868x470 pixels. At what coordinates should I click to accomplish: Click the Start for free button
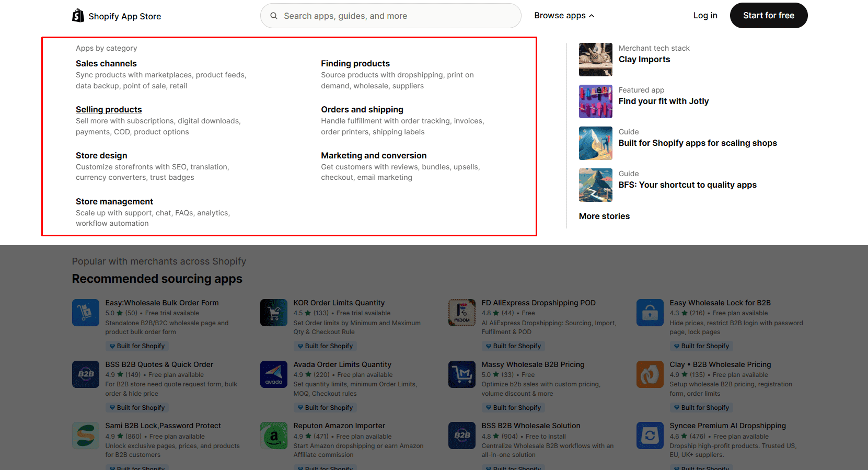point(769,16)
